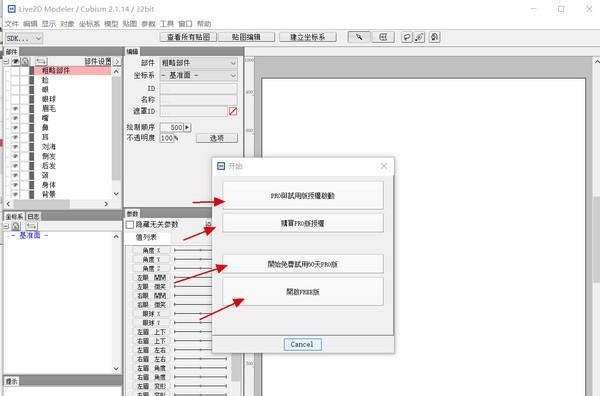Click PRO版試用版授權啟動 in start dialog

coord(303,196)
